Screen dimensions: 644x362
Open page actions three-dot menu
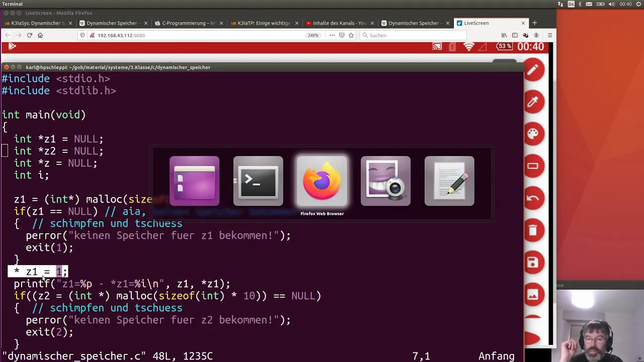(x=332, y=35)
